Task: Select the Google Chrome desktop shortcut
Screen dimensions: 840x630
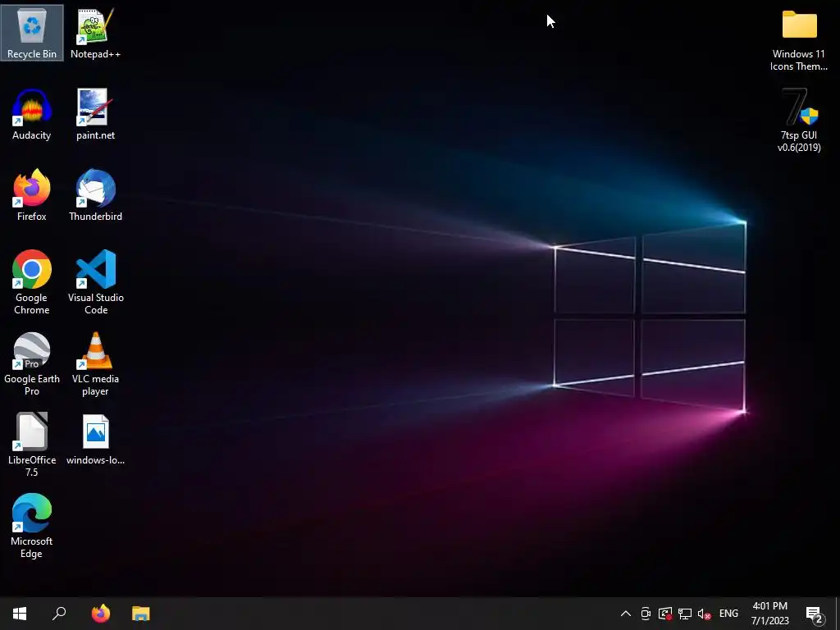Action: click(32, 282)
